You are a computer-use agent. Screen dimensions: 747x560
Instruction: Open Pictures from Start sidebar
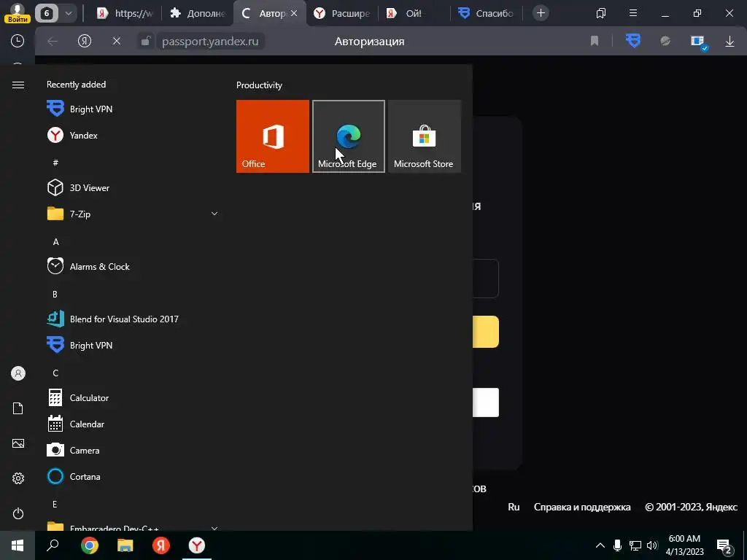(18, 443)
